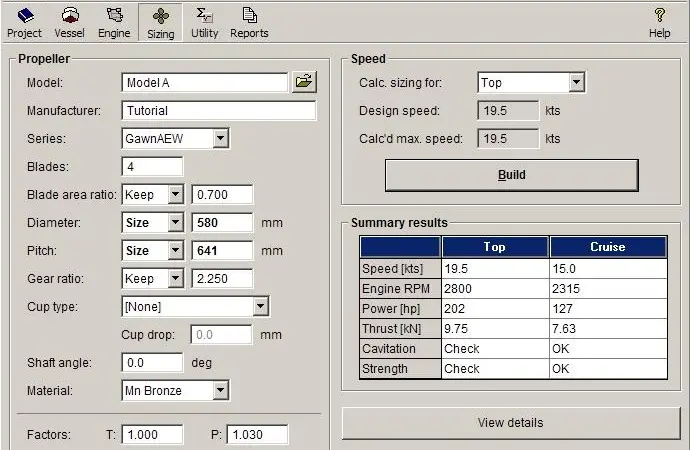
Task: Click the Gear ratio 2.250 field
Action: coord(222,278)
